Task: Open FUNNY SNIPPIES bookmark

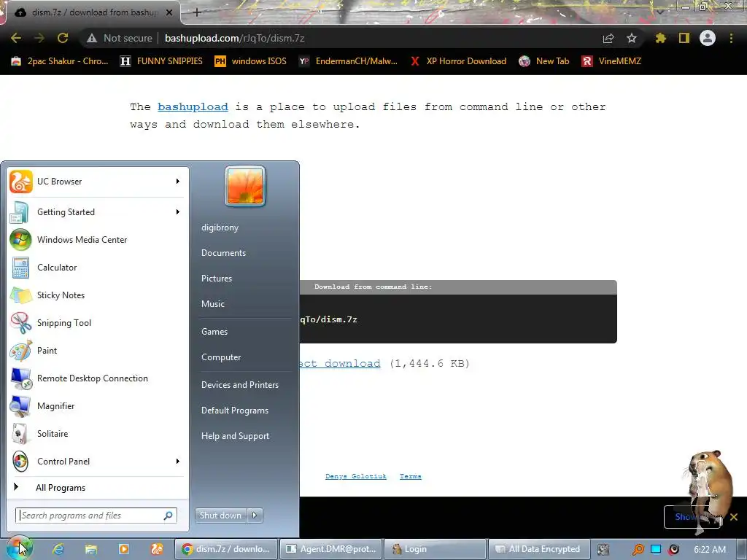Action: (x=161, y=61)
